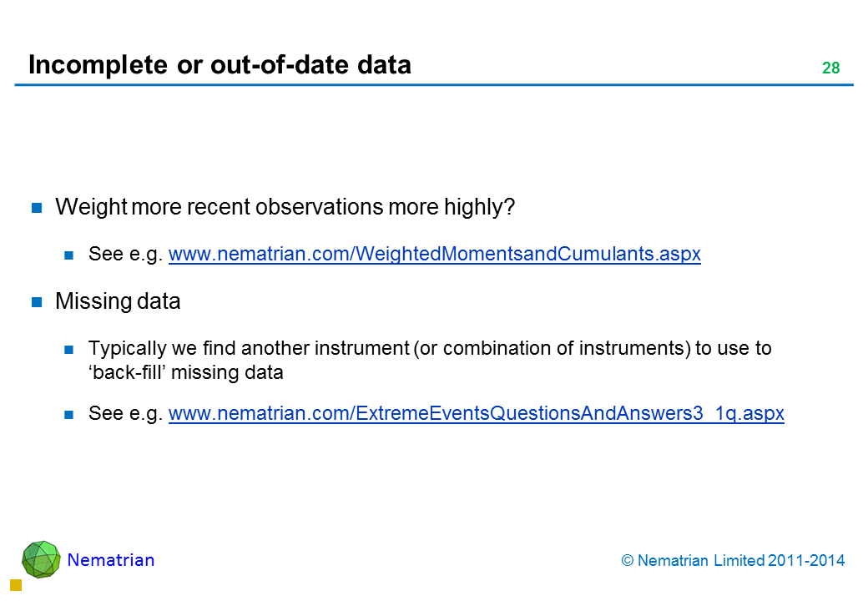Click the Nematrian polyhedron logo

coord(41,559)
